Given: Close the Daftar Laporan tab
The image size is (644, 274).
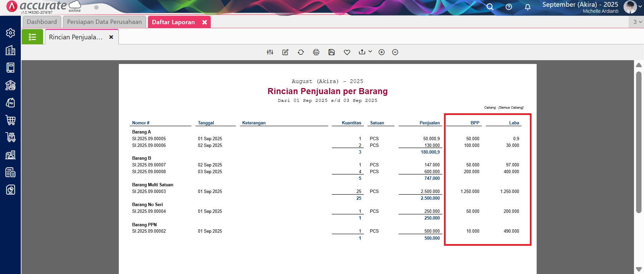Looking at the screenshot, I should click(x=204, y=22).
